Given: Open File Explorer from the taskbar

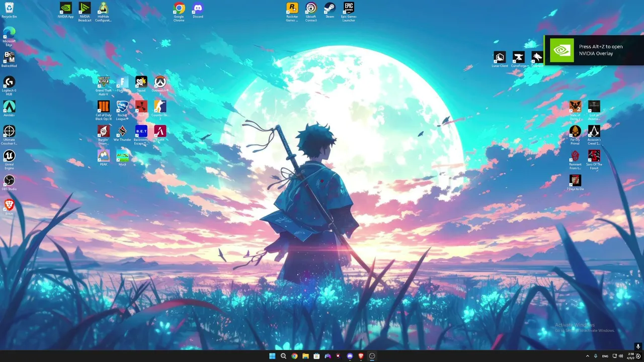Looking at the screenshot, I should pyautogui.click(x=305, y=356).
